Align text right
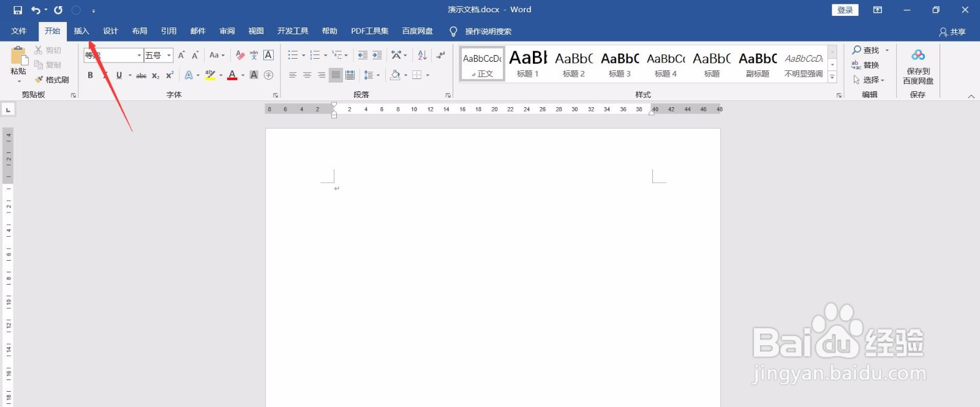Screen dimensions: 980x407 click(322, 75)
